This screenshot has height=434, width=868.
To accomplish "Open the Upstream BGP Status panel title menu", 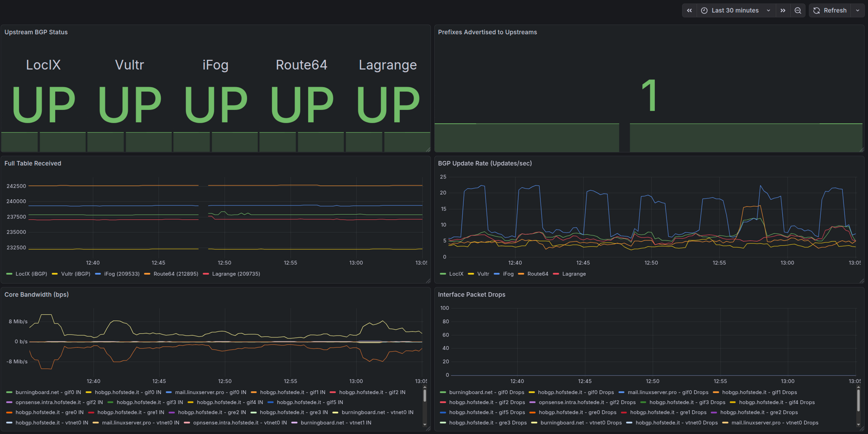I will click(x=36, y=32).
